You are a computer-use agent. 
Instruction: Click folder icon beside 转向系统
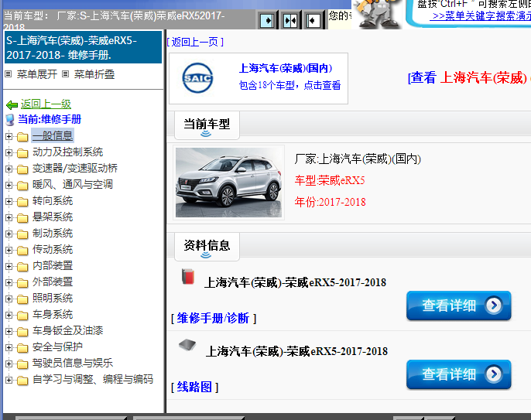(22, 202)
